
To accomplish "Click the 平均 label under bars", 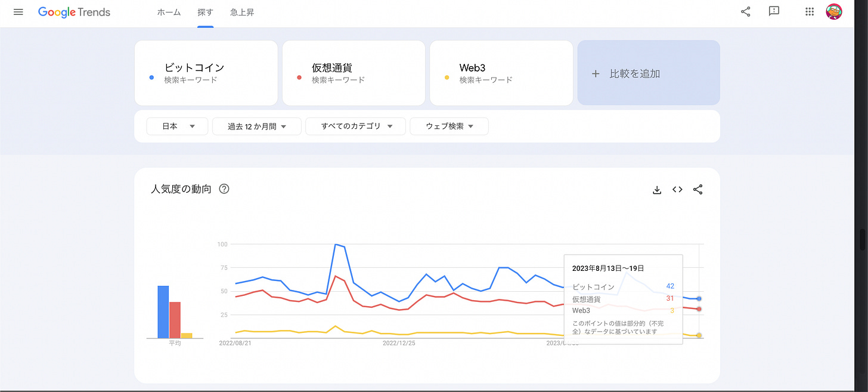I will pyautogui.click(x=175, y=344).
